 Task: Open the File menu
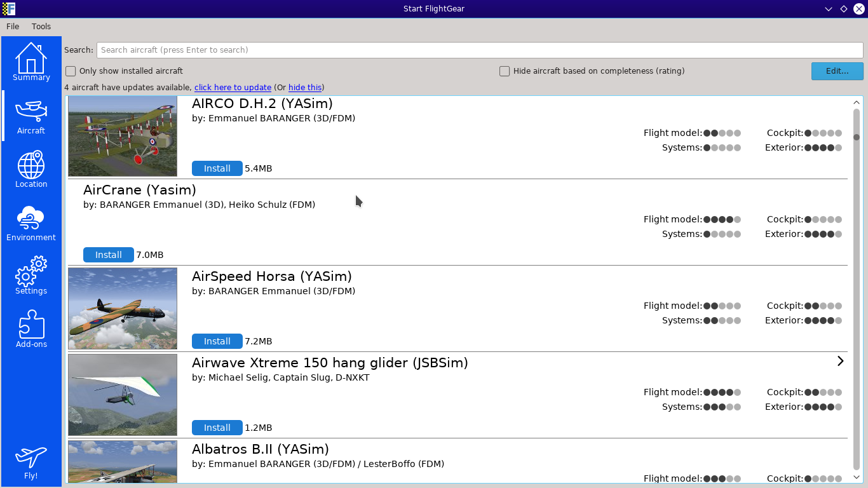(x=13, y=27)
